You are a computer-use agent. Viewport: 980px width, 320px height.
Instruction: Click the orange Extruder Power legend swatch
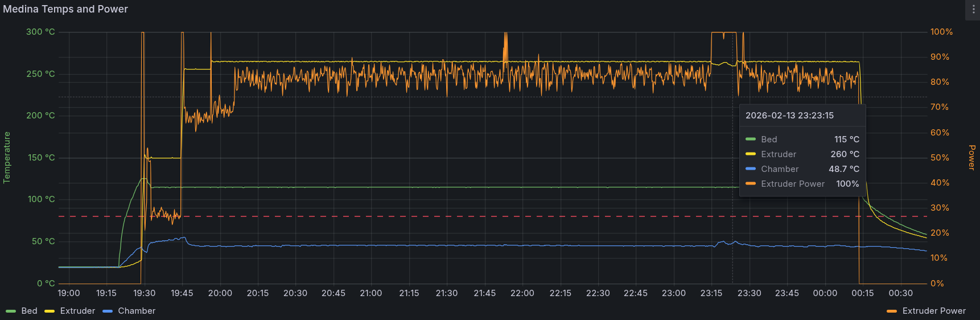click(892, 311)
